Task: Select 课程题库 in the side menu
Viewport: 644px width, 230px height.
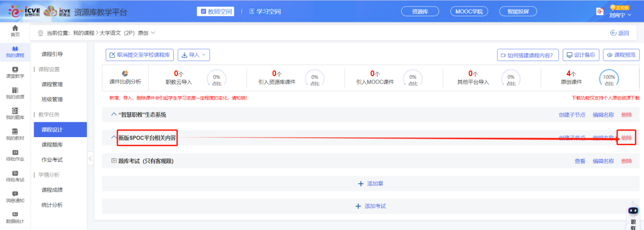Action: click(x=52, y=145)
